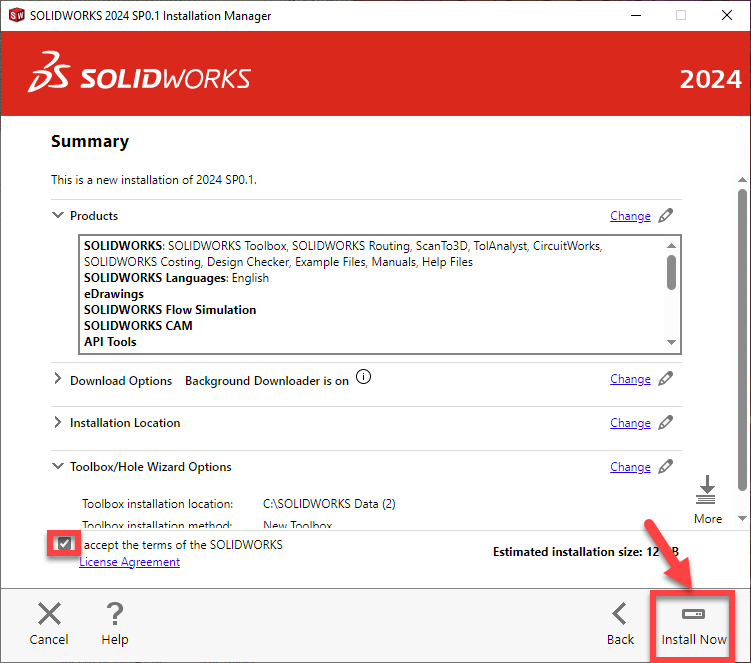Screen dimensions: 751x663
Task: Click the pencil edit icon beside Products
Action: coord(666,215)
